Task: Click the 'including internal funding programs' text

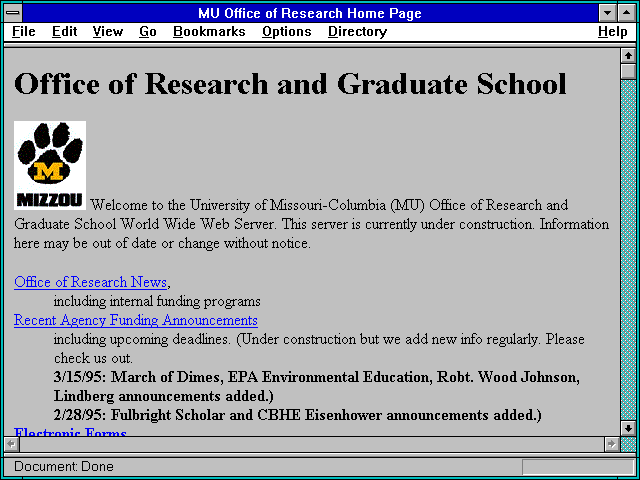Action: point(157,302)
